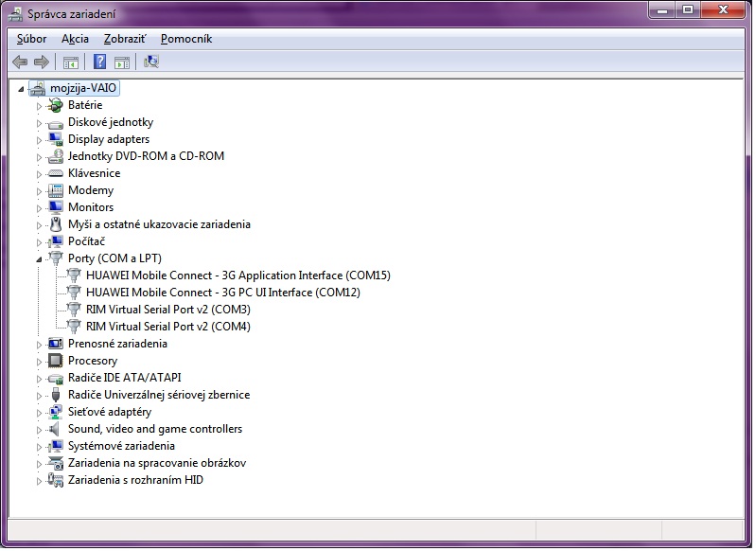Screen dimensions: 756x551
Task: Select RIM Virtual Serial Port v2 (COM4)
Action: [167, 327]
